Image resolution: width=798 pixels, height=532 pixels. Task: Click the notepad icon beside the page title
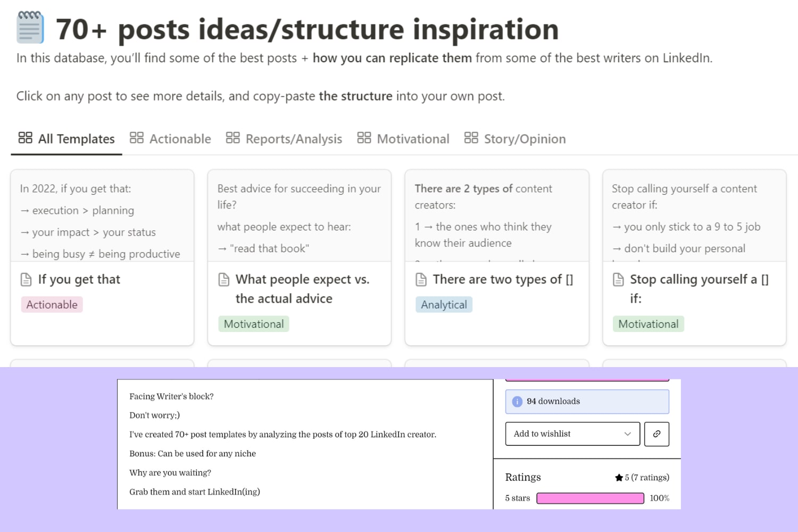30,27
